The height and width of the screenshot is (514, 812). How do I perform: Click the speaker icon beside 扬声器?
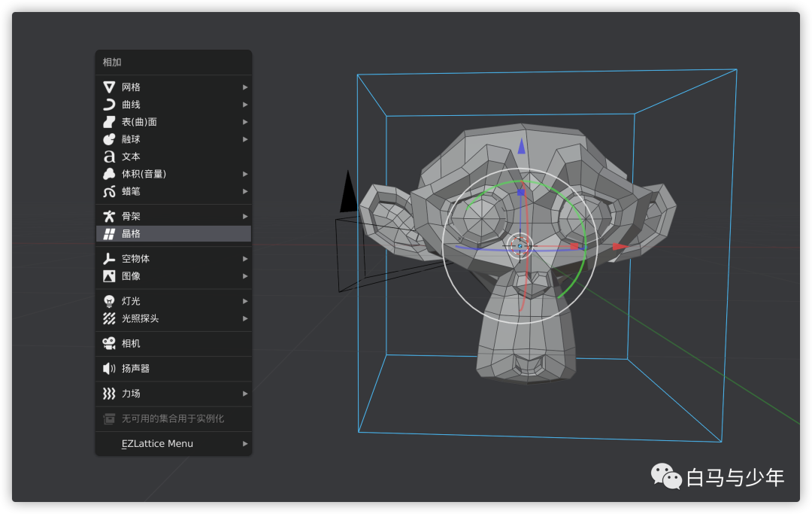pos(109,369)
